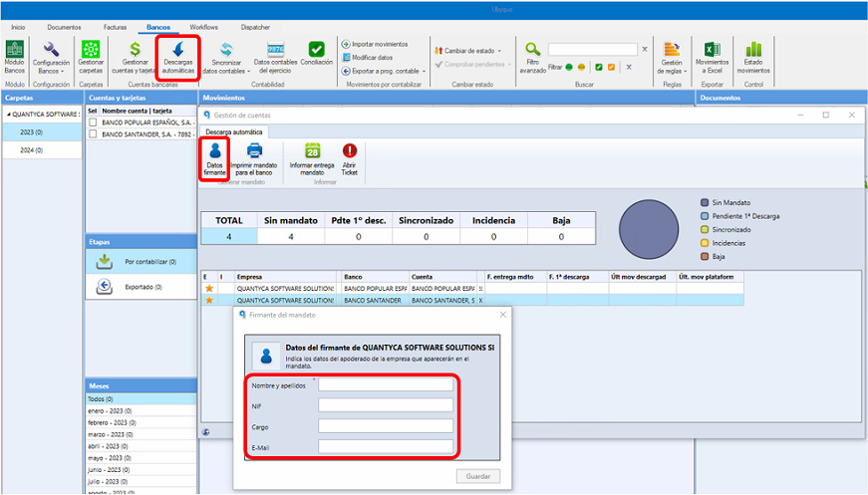868x495 pixels.
Task: Open Workflows ribbon tab
Action: [x=203, y=27]
